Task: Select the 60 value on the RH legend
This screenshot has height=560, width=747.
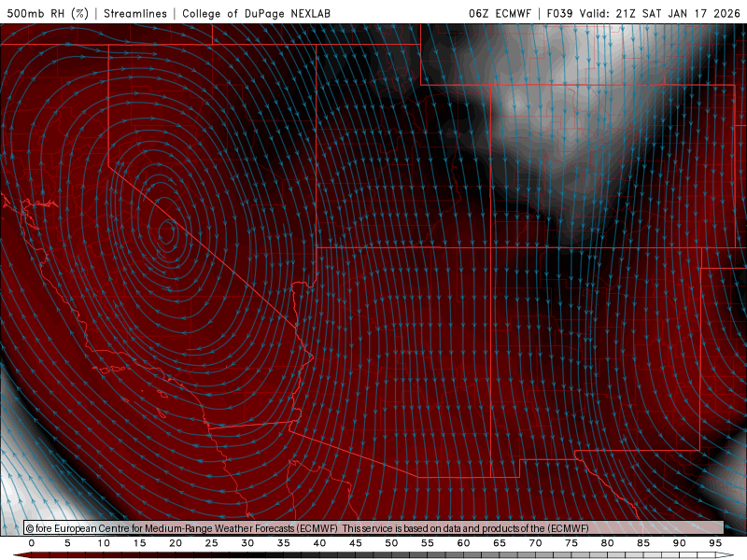Action: (x=463, y=543)
